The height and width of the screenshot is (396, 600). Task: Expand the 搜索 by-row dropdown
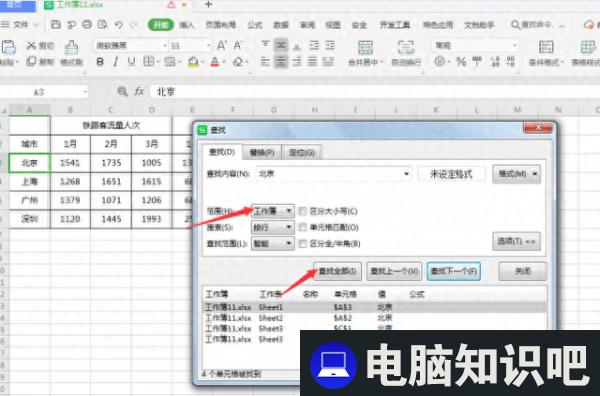tap(272, 227)
